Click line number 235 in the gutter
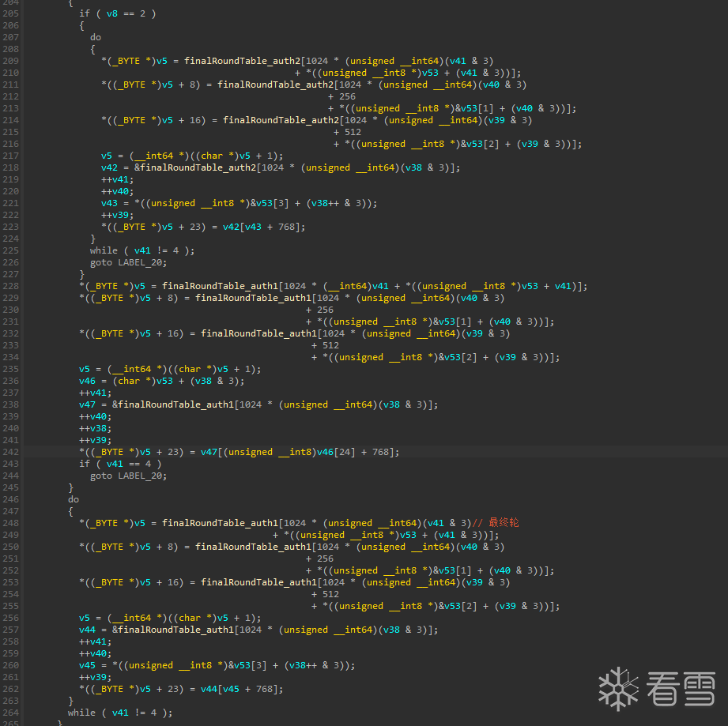The image size is (728, 726). point(10,369)
